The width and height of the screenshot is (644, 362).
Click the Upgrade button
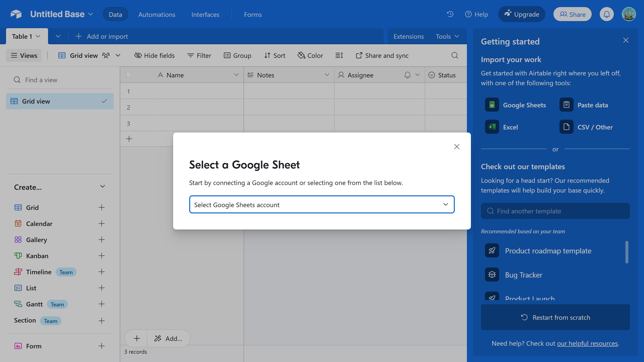[521, 14]
